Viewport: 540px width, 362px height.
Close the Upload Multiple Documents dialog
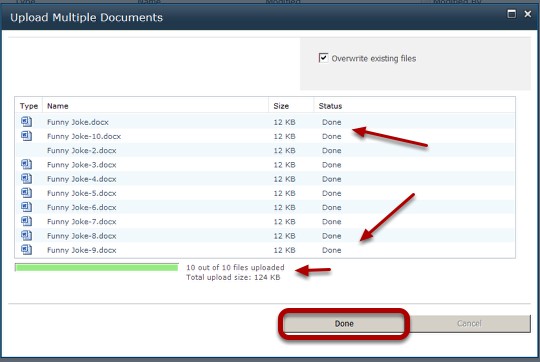point(528,14)
